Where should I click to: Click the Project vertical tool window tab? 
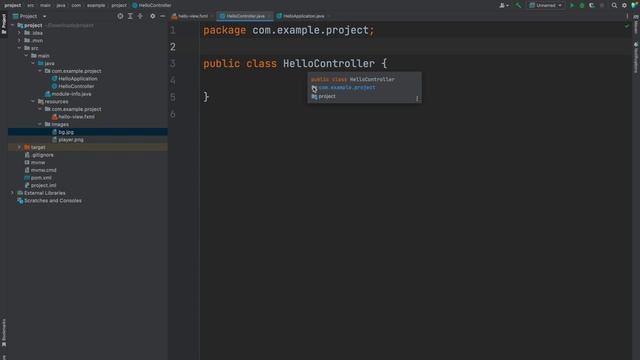click(x=4, y=24)
